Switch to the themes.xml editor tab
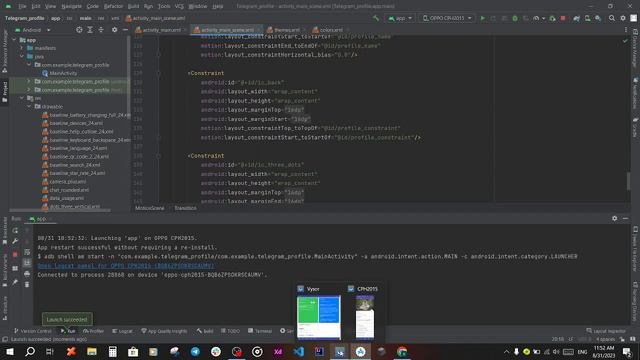 pos(286,30)
